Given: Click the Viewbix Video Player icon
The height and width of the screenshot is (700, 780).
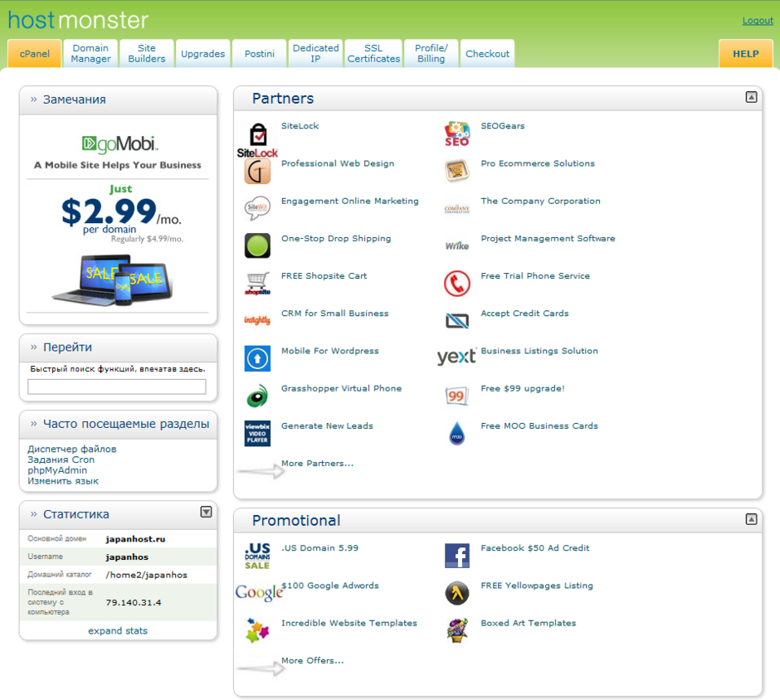Looking at the screenshot, I should pos(257,434).
